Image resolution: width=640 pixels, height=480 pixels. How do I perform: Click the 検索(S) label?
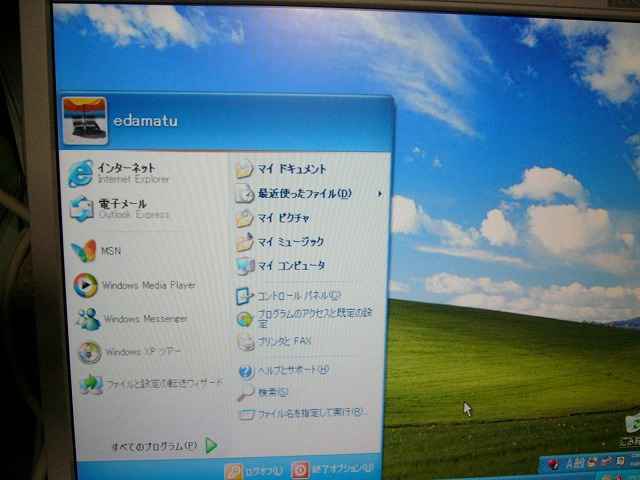tap(273, 392)
